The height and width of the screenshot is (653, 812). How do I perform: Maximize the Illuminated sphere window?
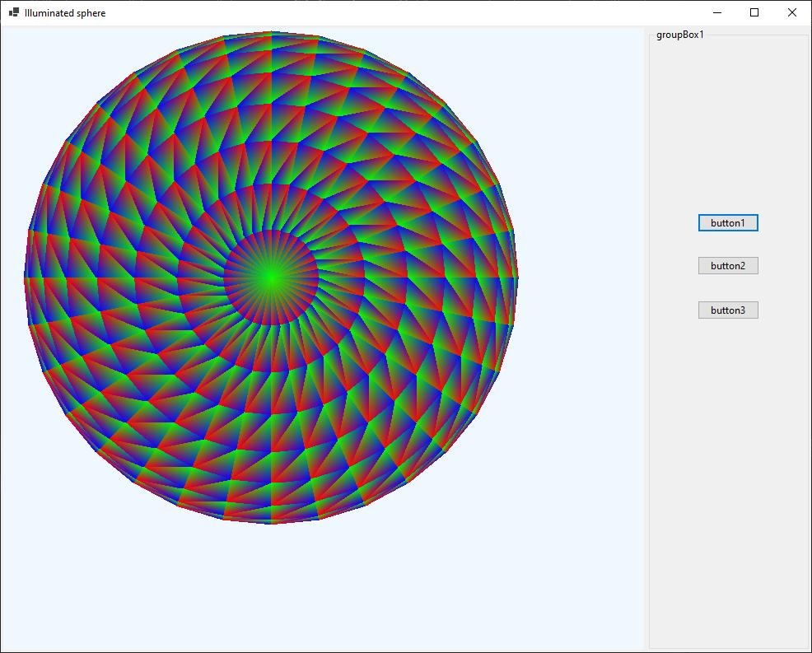(754, 13)
